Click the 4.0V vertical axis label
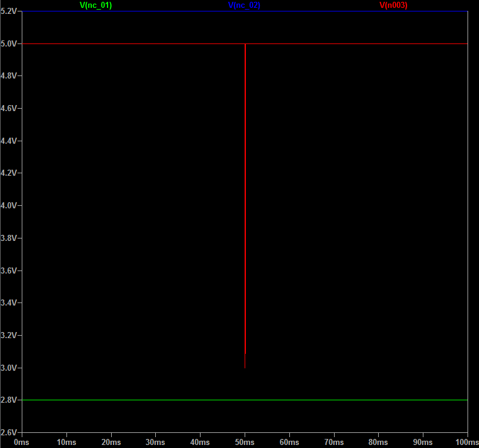Viewport: 479px width, 448px height. point(10,205)
